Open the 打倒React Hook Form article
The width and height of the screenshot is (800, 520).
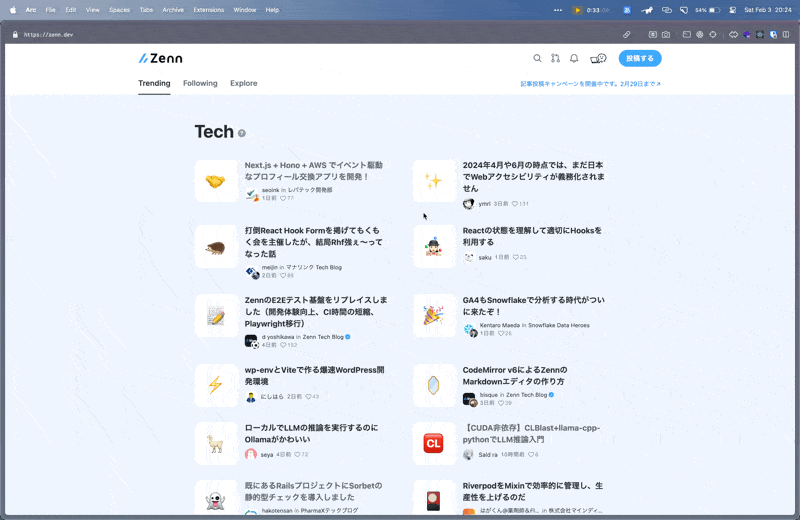click(313, 242)
